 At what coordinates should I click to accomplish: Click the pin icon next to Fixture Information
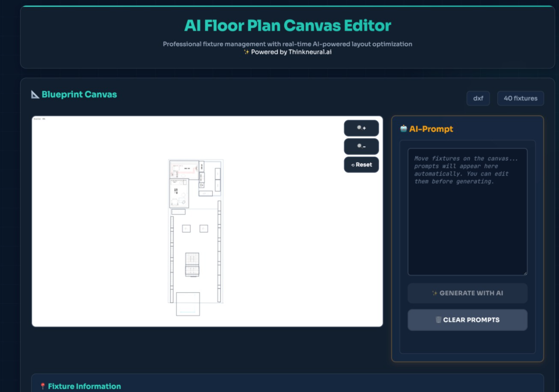[x=43, y=386]
